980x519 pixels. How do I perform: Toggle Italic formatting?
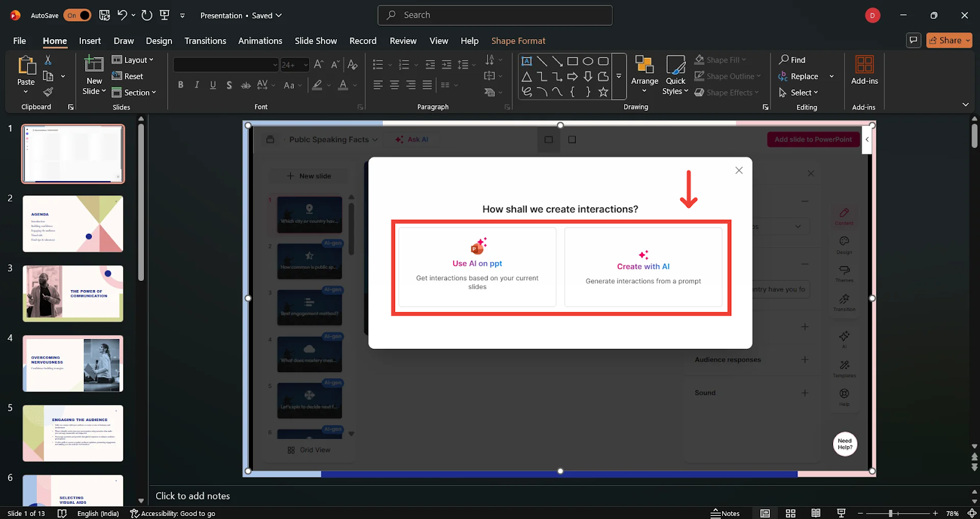(197, 85)
